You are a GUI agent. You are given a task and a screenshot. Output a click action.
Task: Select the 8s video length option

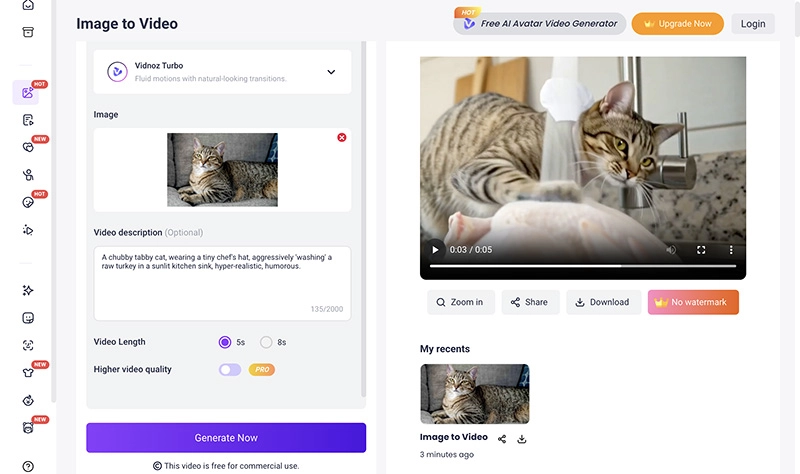tap(266, 342)
